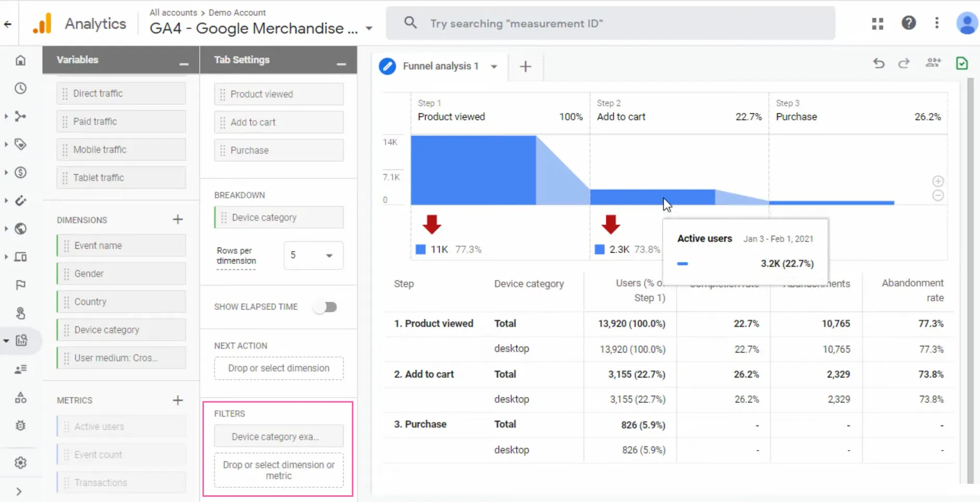
Task: Open the Rows per dimension dropdown
Action: [x=313, y=255]
